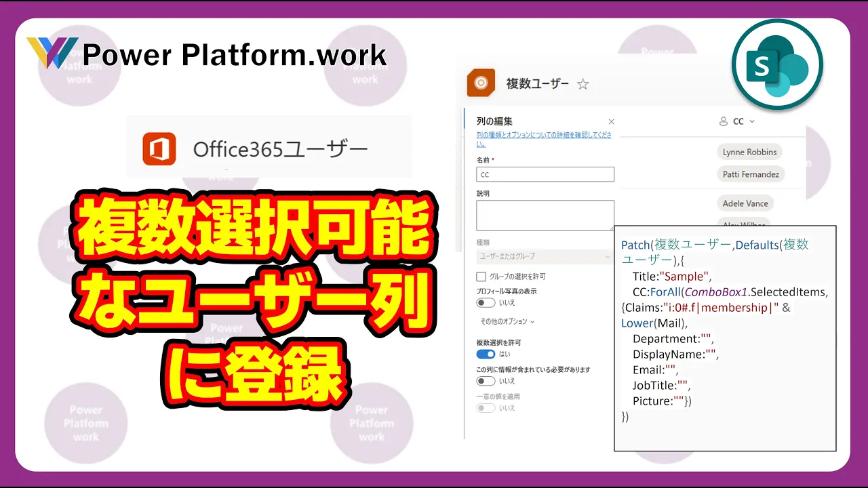868x488 pixels.
Task: Click the SharePoint logo icon
Action: [777, 64]
